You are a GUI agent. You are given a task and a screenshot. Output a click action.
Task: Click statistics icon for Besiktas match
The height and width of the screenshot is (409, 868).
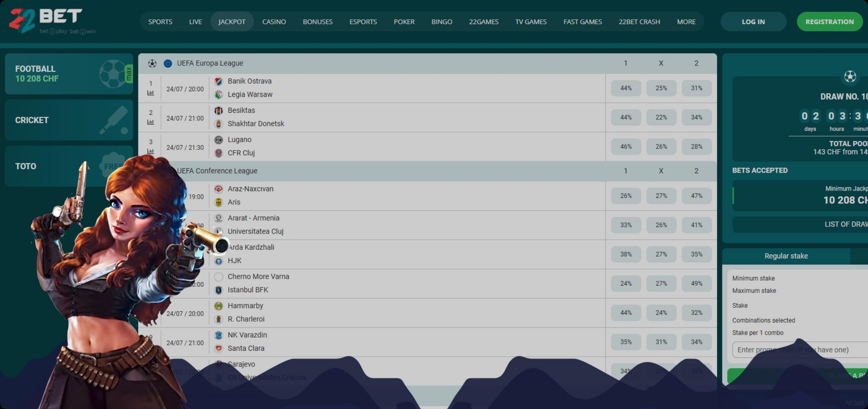point(151,122)
